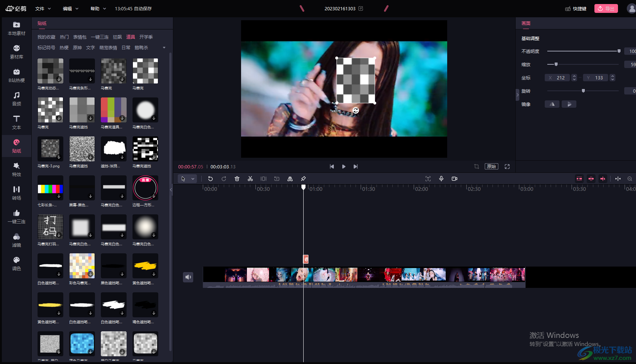Edit the project name with pencil icon
Screen dimensions: 636x364
click(361, 8)
